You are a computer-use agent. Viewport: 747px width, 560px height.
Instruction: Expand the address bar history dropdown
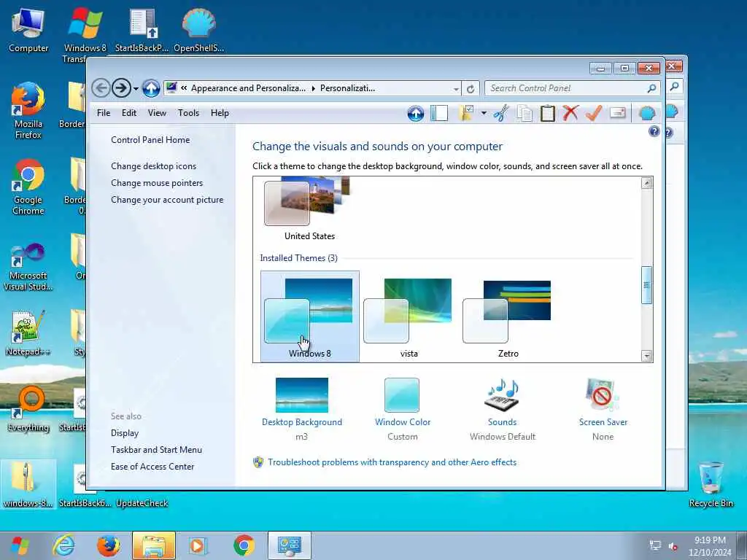point(456,88)
